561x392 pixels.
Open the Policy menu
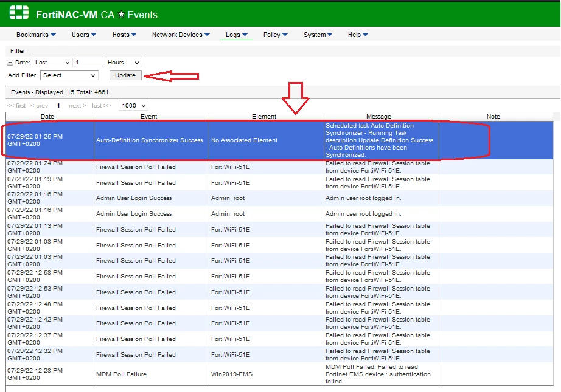(275, 35)
